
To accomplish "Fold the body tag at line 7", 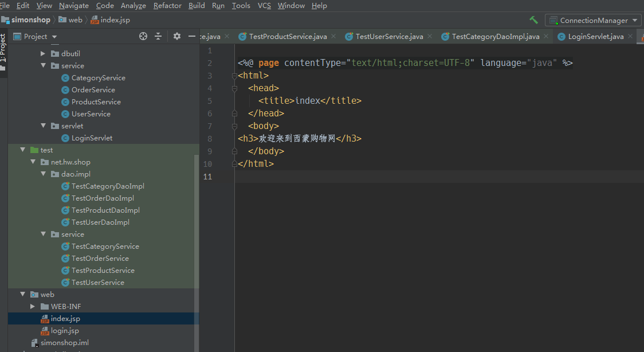I will tap(234, 126).
